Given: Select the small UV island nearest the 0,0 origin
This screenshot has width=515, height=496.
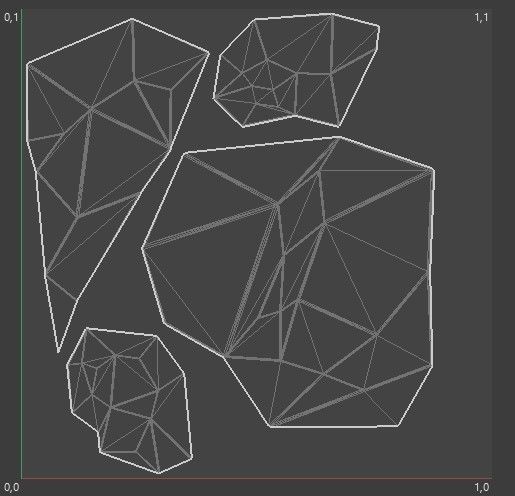Looking at the screenshot, I should pyautogui.click(x=130, y=401).
